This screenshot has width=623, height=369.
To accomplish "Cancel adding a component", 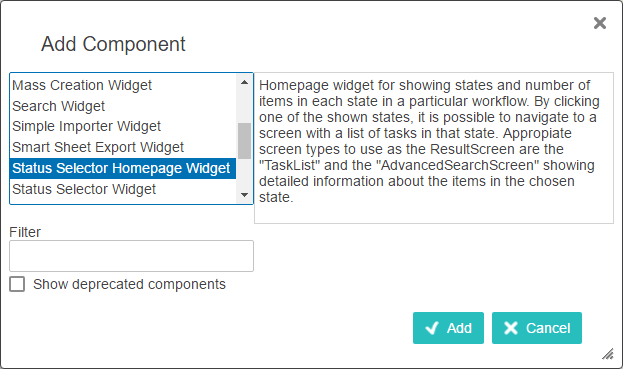I will (537, 328).
